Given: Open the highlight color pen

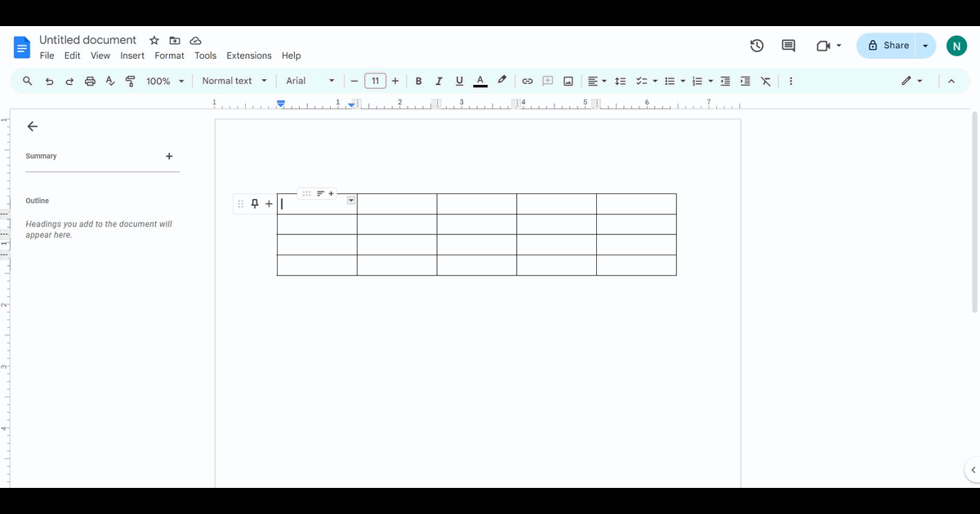Looking at the screenshot, I should pos(501,80).
